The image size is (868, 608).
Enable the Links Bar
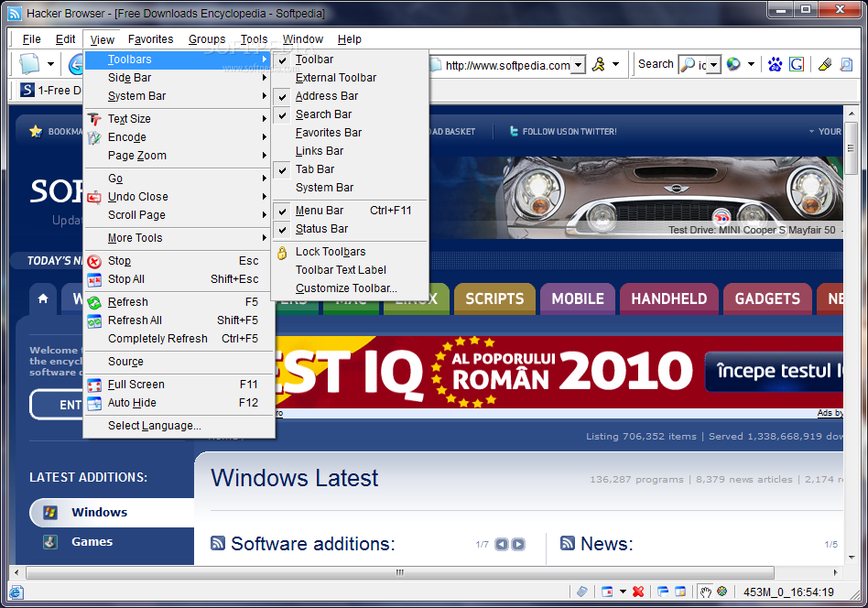tap(351, 150)
